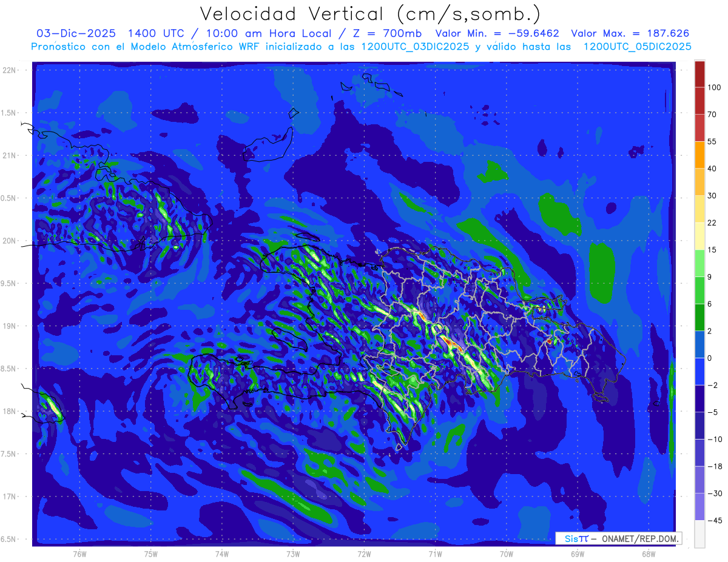Click the '6.5N' latitude label
Image resolution: width=728 pixels, height=562 pixels.
point(9,539)
